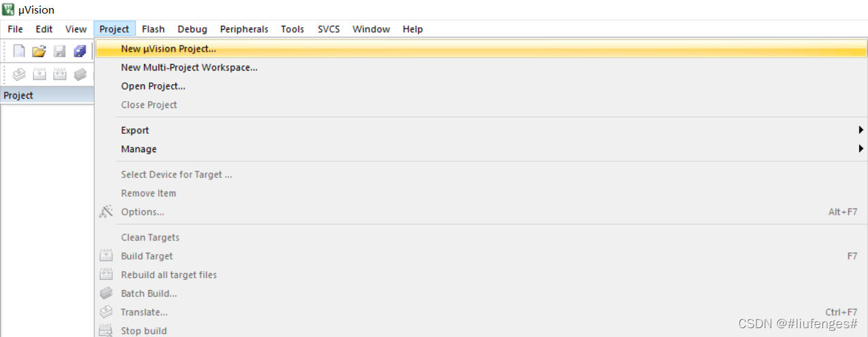The image size is (868, 337).
Task: Select Open Project... entry
Action: 481,86
